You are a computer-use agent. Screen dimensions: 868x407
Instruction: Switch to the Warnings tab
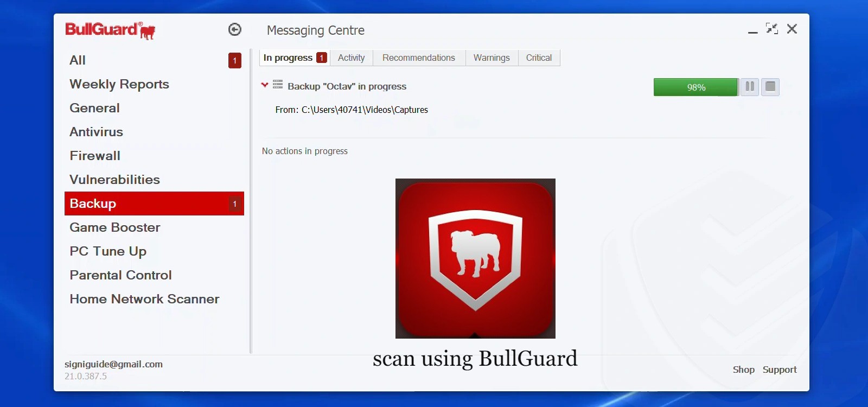point(492,58)
